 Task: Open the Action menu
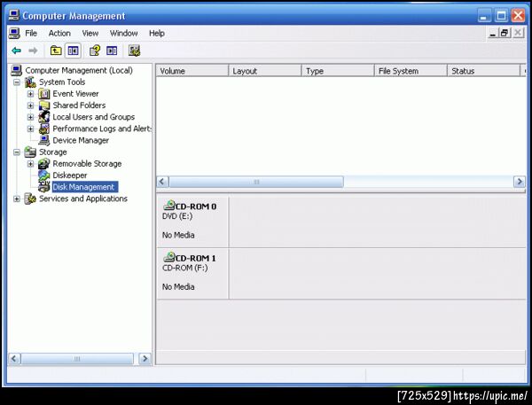(x=59, y=34)
